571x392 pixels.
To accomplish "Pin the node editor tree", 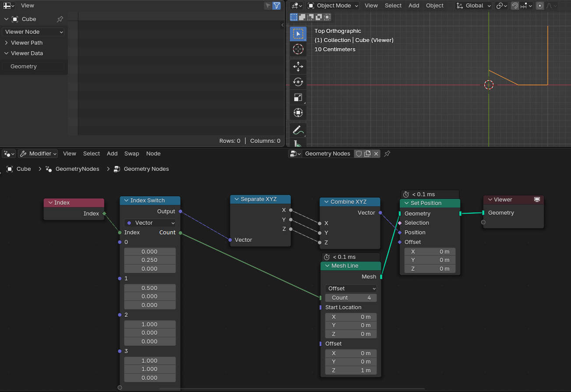I will pyautogui.click(x=387, y=154).
